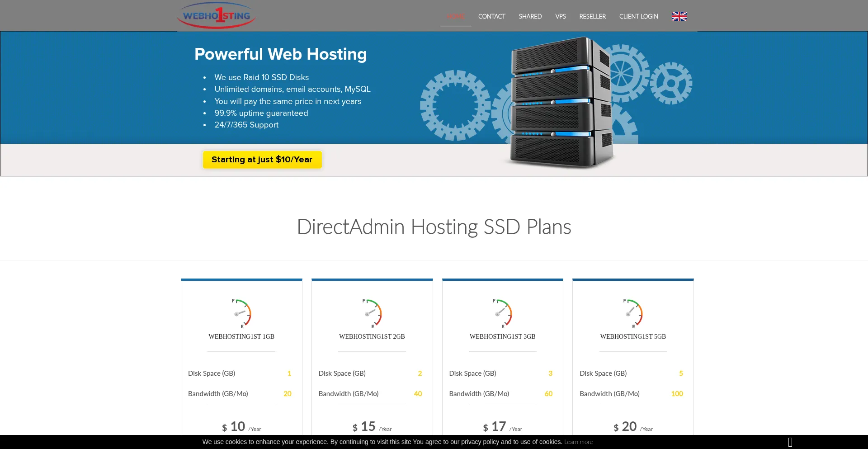Click the UK flag language icon
The width and height of the screenshot is (868, 449).
(x=679, y=16)
